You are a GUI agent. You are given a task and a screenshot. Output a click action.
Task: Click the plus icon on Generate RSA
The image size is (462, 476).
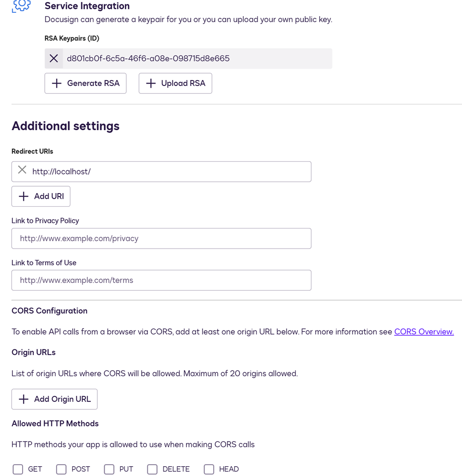click(x=57, y=83)
